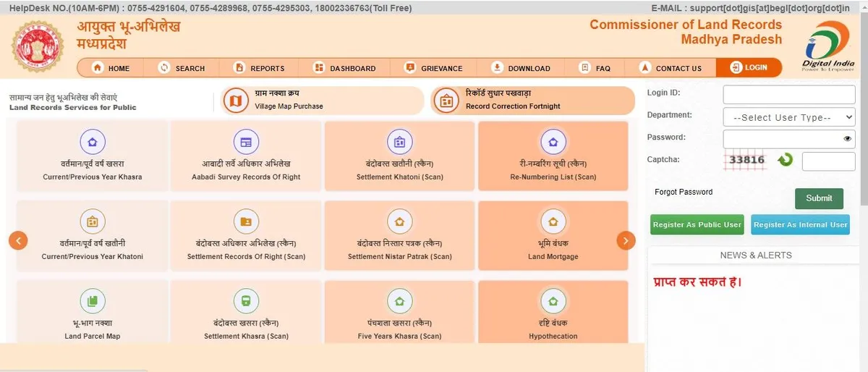The image size is (868, 372).
Task: Toggle password visibility eye icon
Action: pos(847,139)
